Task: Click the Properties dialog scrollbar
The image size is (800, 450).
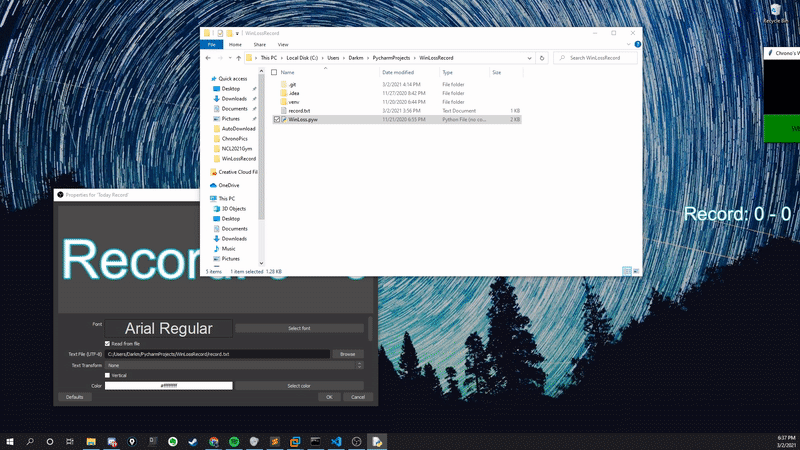Action: (370, 329)
